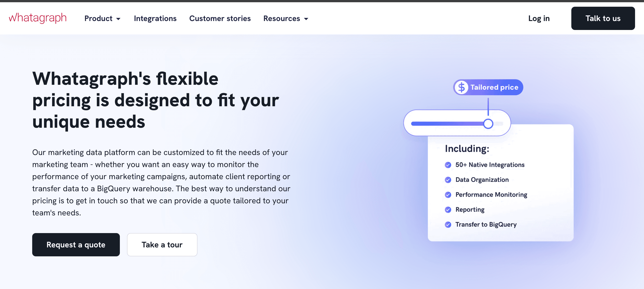Click the dollar sign icon on Tailored price
Viewport: 644px width, 289px height.
[x=462, y=87]
